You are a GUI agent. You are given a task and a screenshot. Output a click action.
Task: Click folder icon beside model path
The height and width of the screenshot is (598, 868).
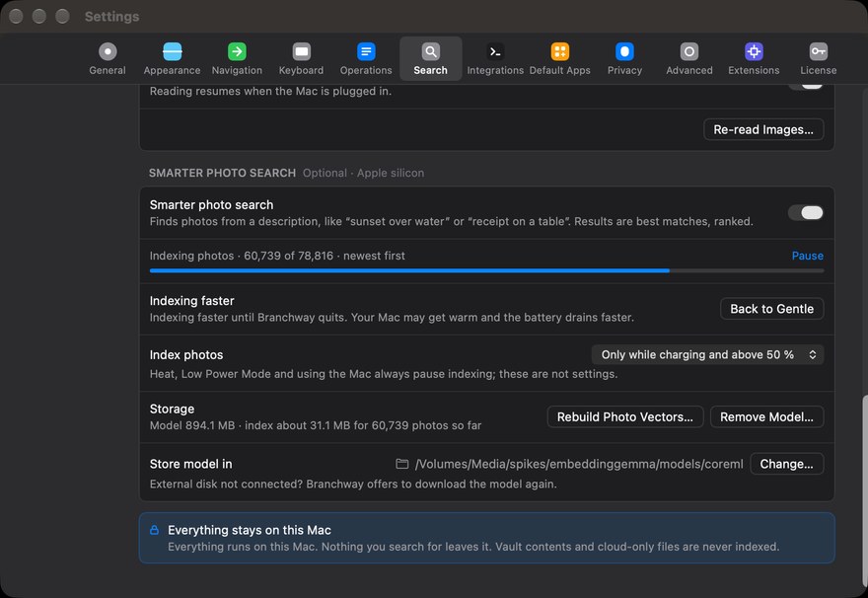[x=401, y=464]
